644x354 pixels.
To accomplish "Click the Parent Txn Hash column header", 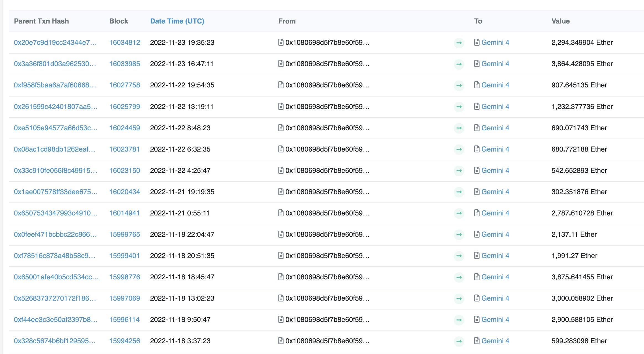I will [x=41, y=21].
